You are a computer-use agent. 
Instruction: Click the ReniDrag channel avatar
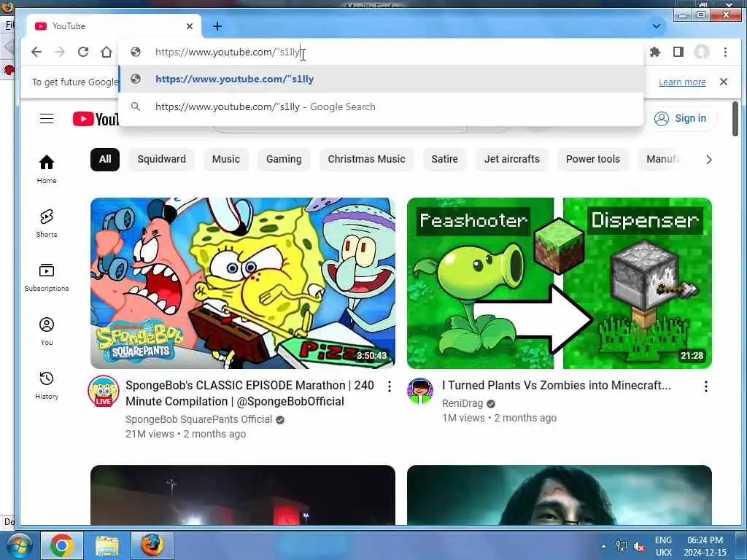[x=419, y=391]
